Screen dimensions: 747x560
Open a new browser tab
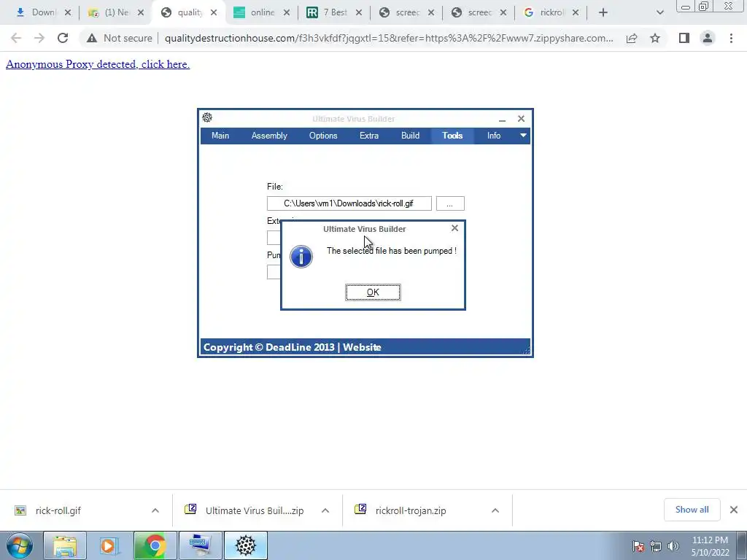click(603, 13)
